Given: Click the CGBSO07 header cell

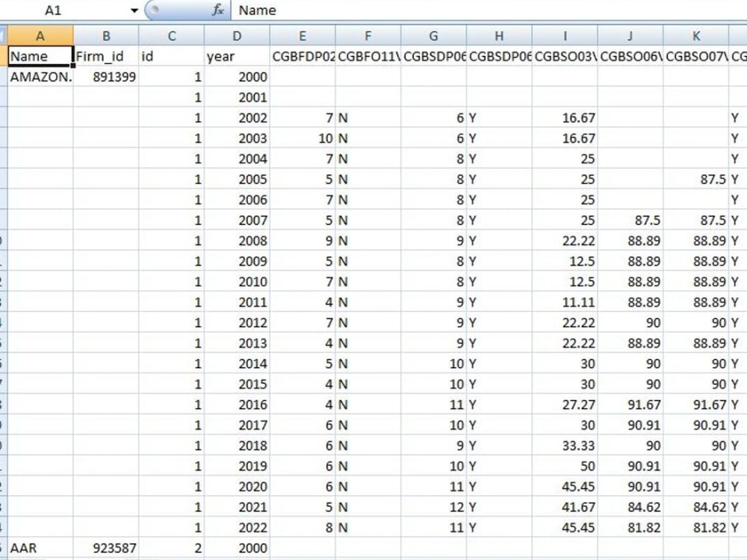Looking at the screenshot, I should tap(696, 56).
